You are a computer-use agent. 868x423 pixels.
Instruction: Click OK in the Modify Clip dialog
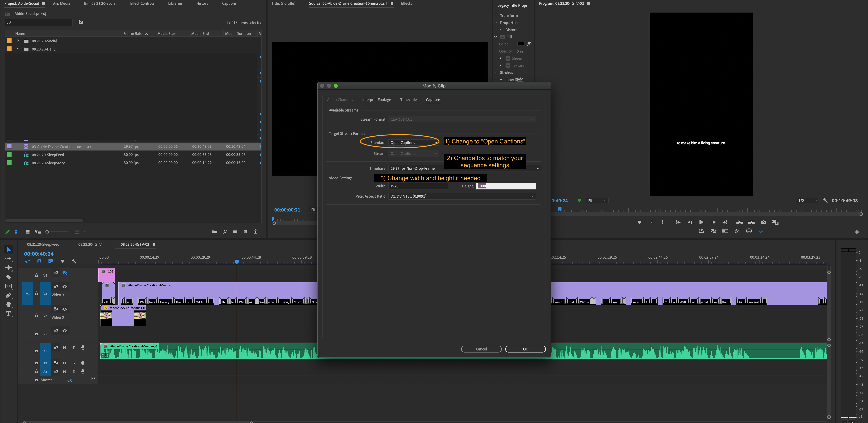(525, 349)
